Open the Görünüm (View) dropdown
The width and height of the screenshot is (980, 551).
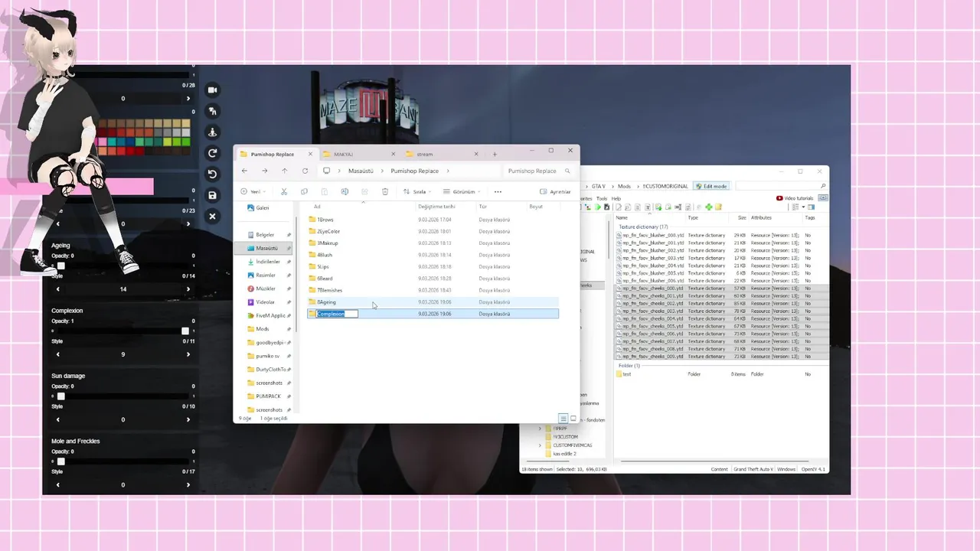coord(462,191)
